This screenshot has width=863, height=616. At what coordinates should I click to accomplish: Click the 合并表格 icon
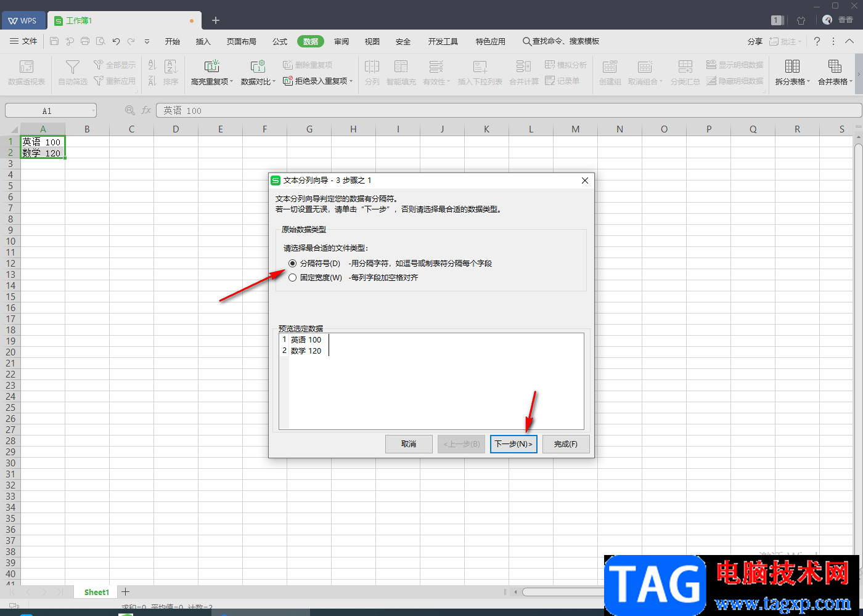pos(835,67)
